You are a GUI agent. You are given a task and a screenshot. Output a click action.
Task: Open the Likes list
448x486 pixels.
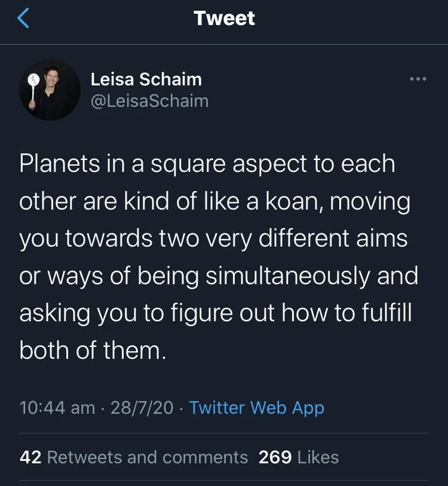(x=318, y=457)
